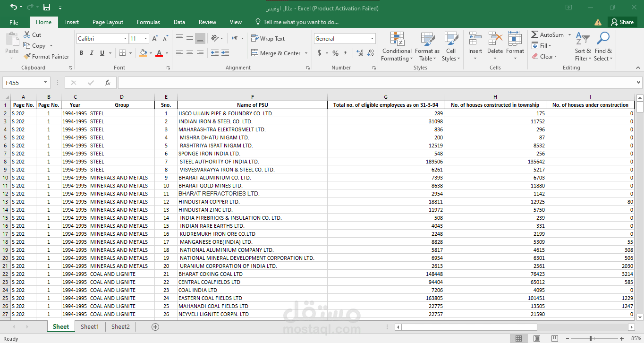Click the Decrease Decimal icon

[x=371, y=53]
